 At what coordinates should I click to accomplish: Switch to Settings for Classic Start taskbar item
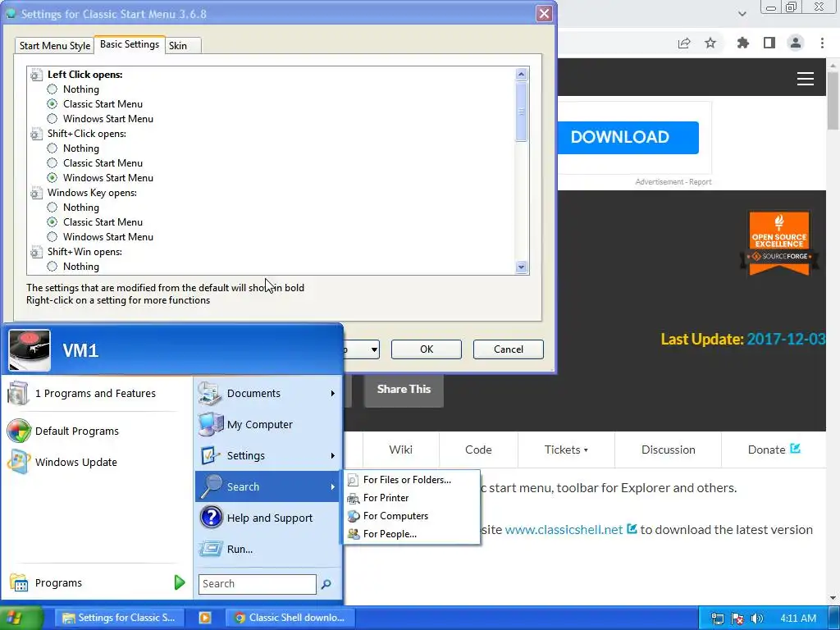pos(119,618)
